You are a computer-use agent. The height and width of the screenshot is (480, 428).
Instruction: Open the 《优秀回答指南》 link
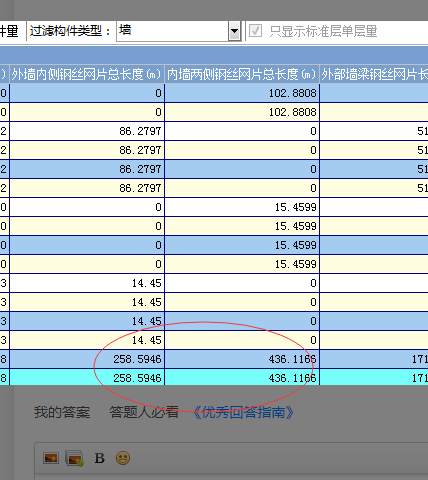[x=243, y=412]
